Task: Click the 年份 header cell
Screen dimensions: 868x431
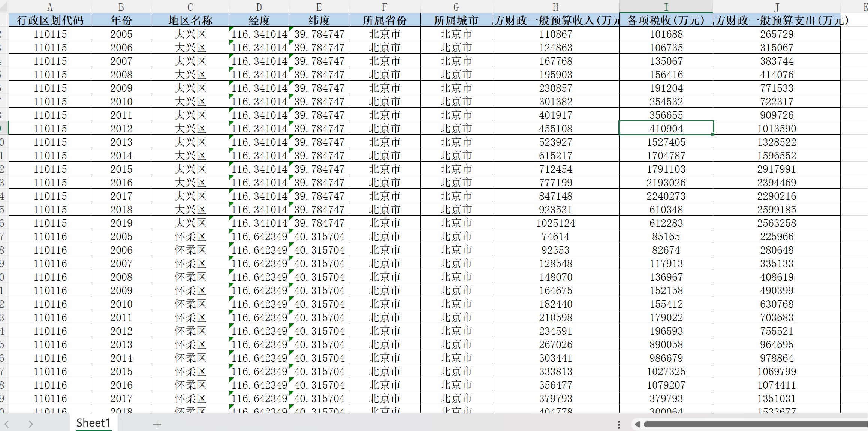Action: 121,20
